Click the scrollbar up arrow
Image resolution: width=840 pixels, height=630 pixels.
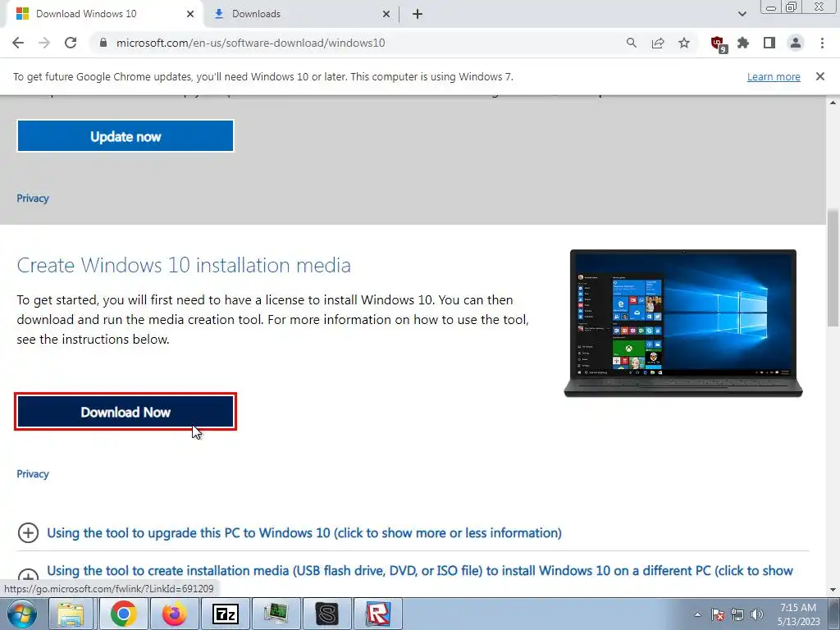833,102
